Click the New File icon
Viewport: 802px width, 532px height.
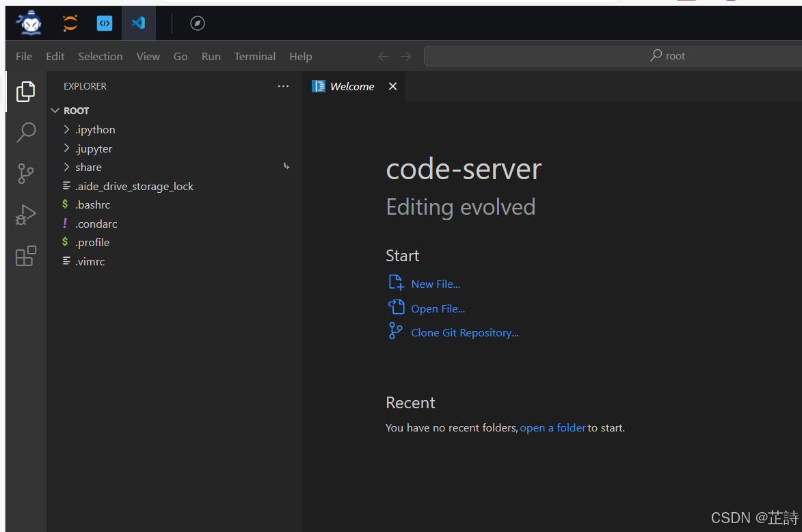click(396, 283)
